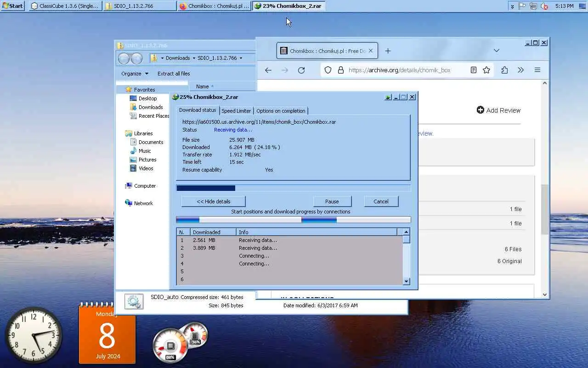The image size is (588, 368).
Task: Switch to the Chomikbox Firefox taskbar item
Action: click(x=214, y=6)
